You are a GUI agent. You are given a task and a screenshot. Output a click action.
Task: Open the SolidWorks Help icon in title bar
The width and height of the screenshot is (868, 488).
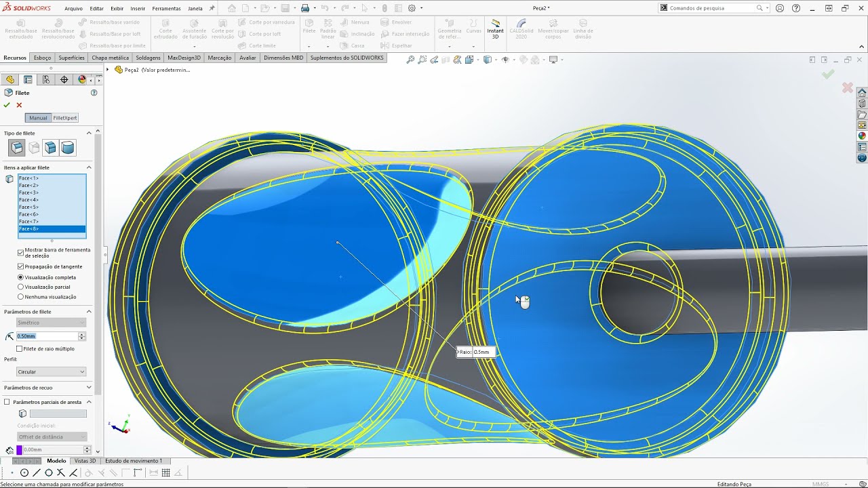point(796,8)
